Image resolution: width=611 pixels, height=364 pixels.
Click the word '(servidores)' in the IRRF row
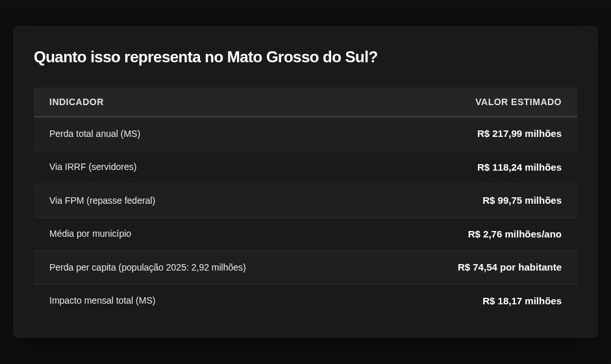tap(112, 167)
